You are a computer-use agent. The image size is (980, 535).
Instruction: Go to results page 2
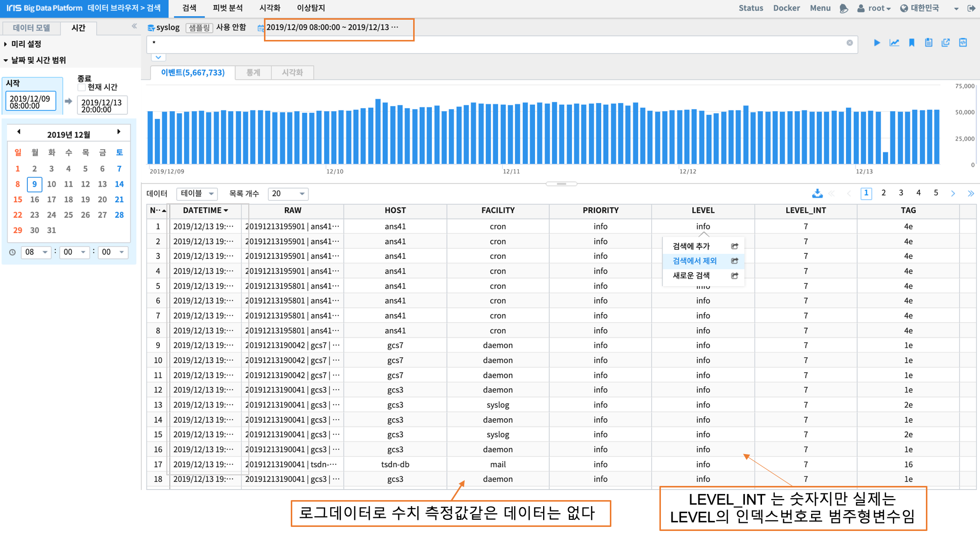click(x=883, y=193)
